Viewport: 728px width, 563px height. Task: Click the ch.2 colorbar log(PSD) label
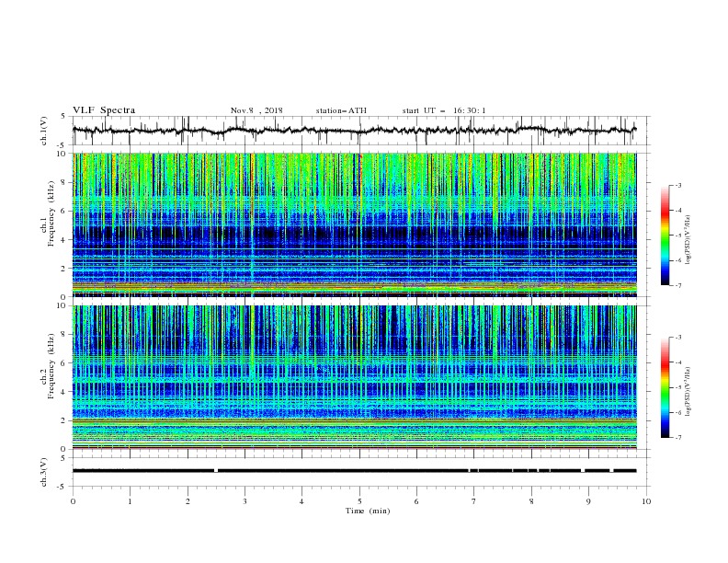tap(688, 392)
